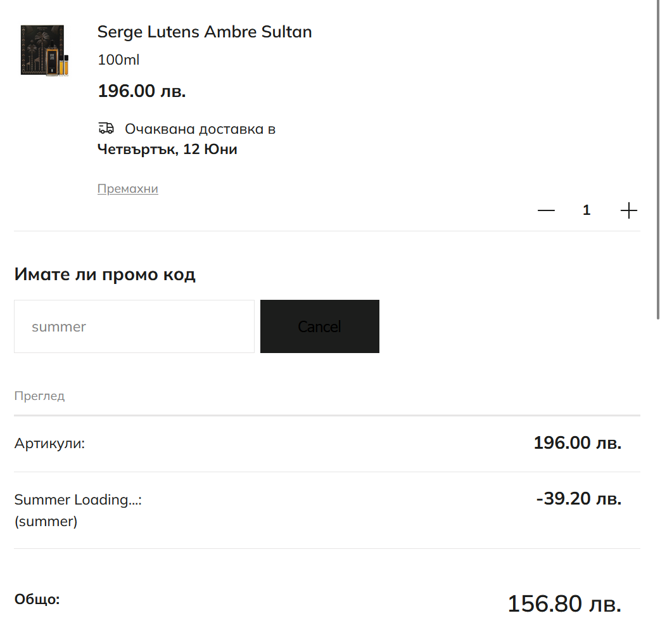Open the Serge Lutens Ambre Sultan title

(205, 32)
